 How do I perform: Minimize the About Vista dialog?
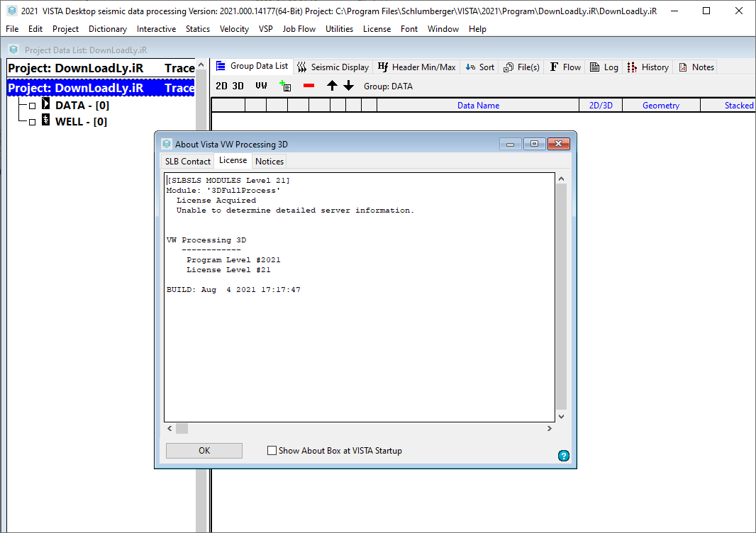coord(510,144)
